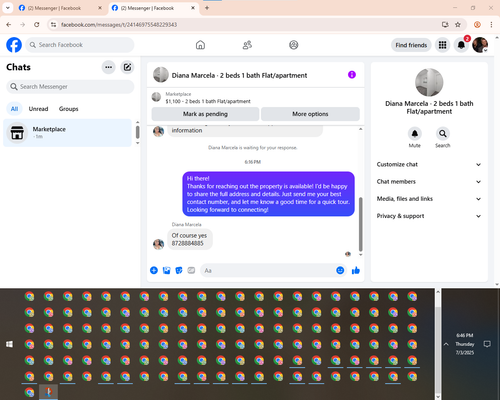
Task: Close the active Messenger browser tab
Action: [193, 8]
